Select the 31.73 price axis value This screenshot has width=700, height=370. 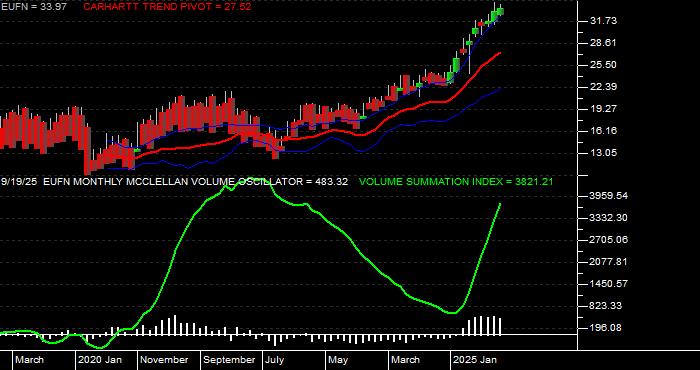(x=603, y=21)
